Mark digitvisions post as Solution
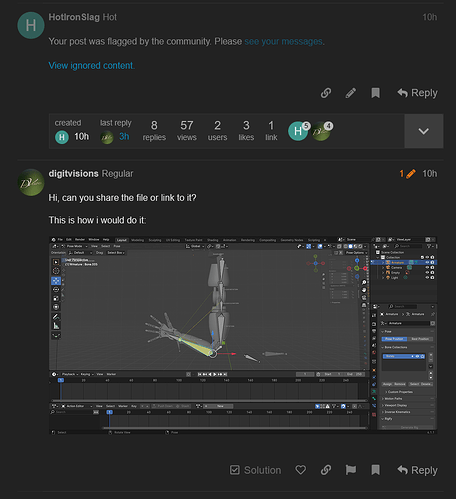Image resolution: width=456 pixels, height=499 pixels. point(255,470)
